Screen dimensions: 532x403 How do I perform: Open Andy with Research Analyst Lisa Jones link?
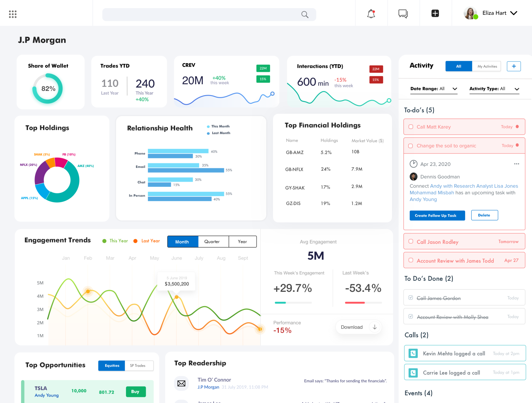click(474, 186)
